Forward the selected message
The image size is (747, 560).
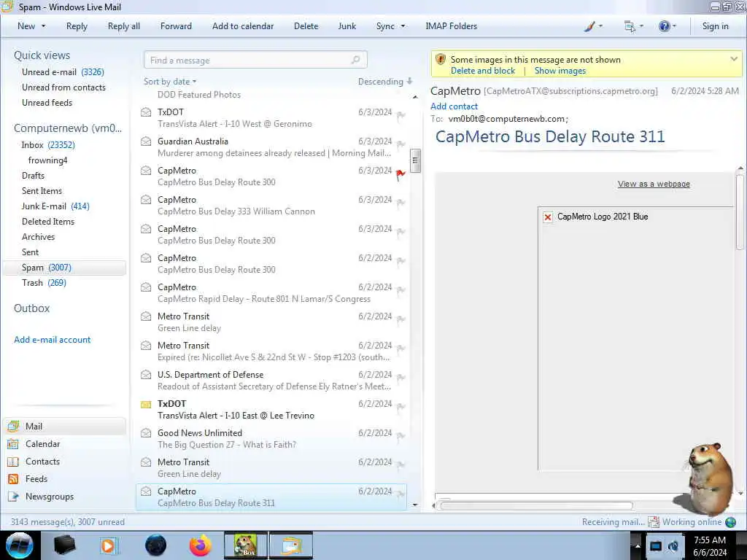pyautogui.click(x=176, y=26)
